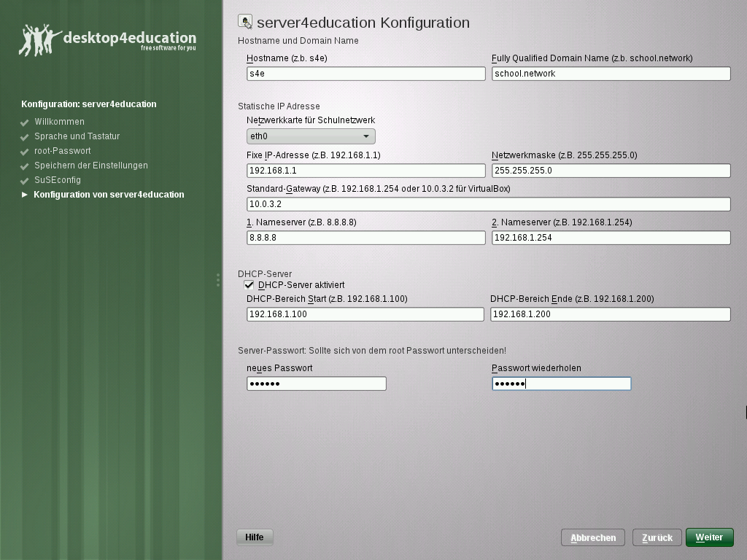Focus the 1. Nameserver field
Screen dimensions: 747x560
pyautogui.click(x=366, y=238)
